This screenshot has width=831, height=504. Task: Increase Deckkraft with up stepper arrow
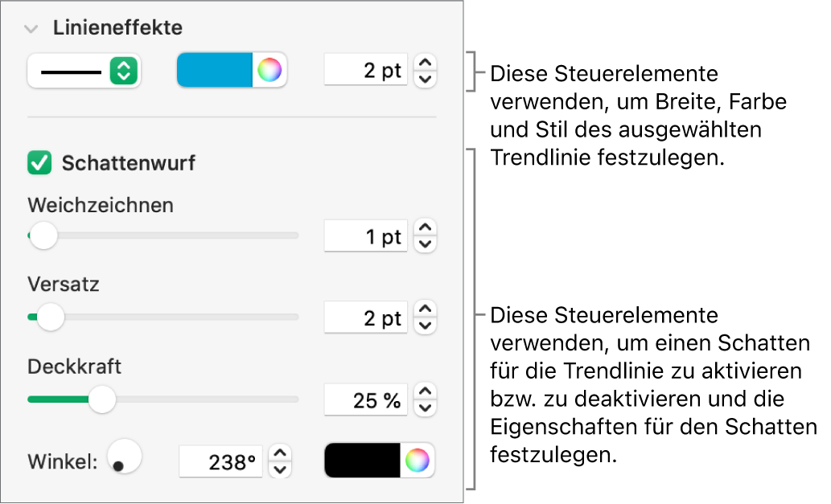pyautogui.click(x=426, y=391)
